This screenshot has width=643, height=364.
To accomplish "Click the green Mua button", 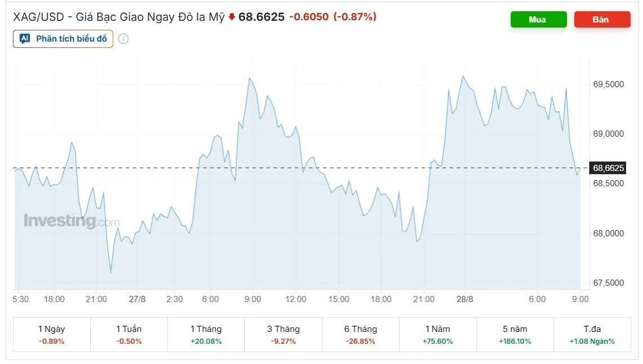I will point(538,19).
